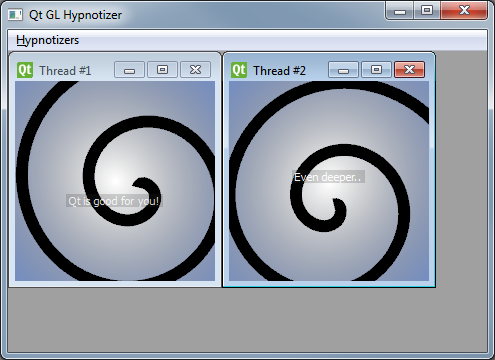
Task: Close the Thread #1 subwindow
Action: [x=195, y=70]
